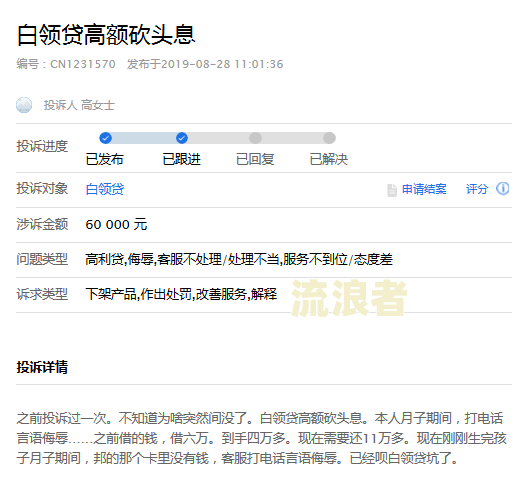Image resolution: width=530 pixels, height=478 pixels.
Task: Click the amount 60 000 元
Action: [x=116, y=224]
